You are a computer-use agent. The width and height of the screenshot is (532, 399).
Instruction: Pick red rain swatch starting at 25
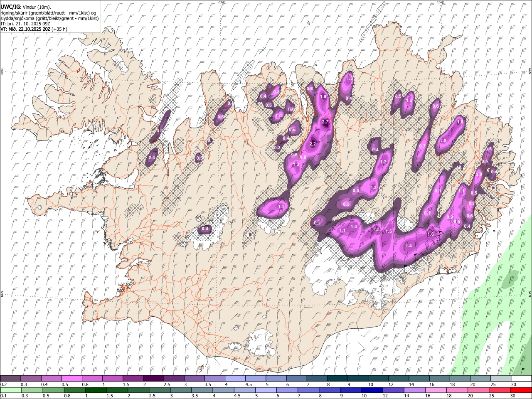[x=499, y=390]
